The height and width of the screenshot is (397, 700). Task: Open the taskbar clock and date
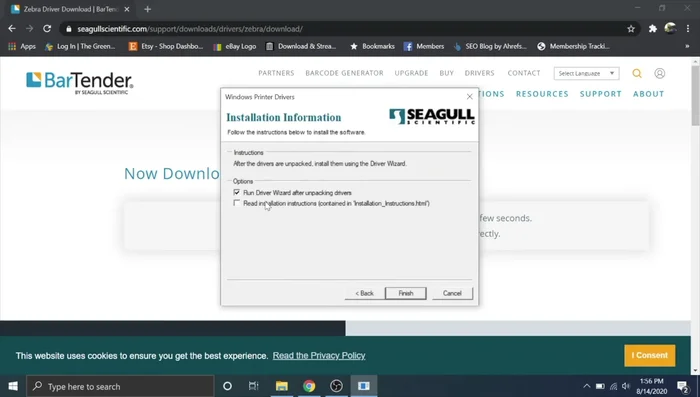click(x=652, y=386)
